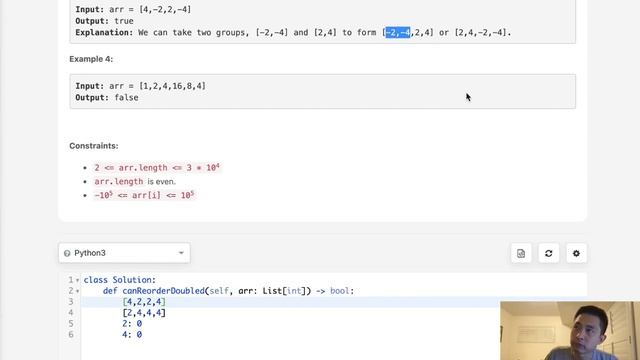This screenshot has width=640, height=360.
Task: Click the 'Example 4:' heading
Action: 91,59
